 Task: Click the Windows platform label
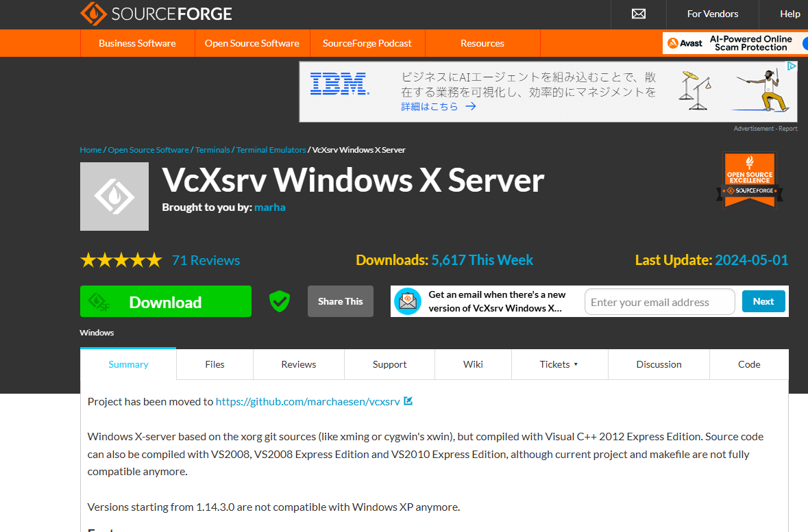tap(97, 333)
